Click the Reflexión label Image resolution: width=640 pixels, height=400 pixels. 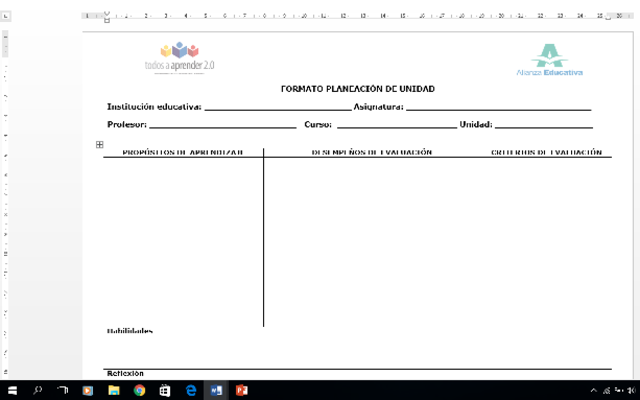click(x=125, y=373)
